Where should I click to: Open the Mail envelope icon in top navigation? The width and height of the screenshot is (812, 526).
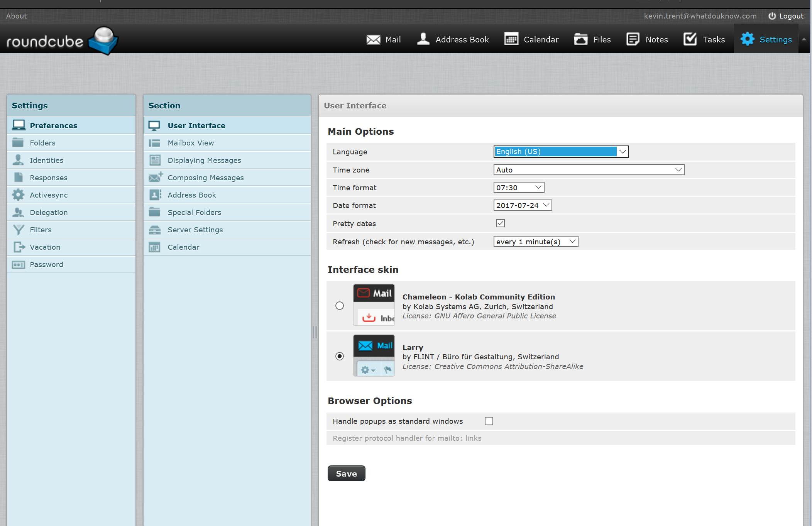(373, 40)
